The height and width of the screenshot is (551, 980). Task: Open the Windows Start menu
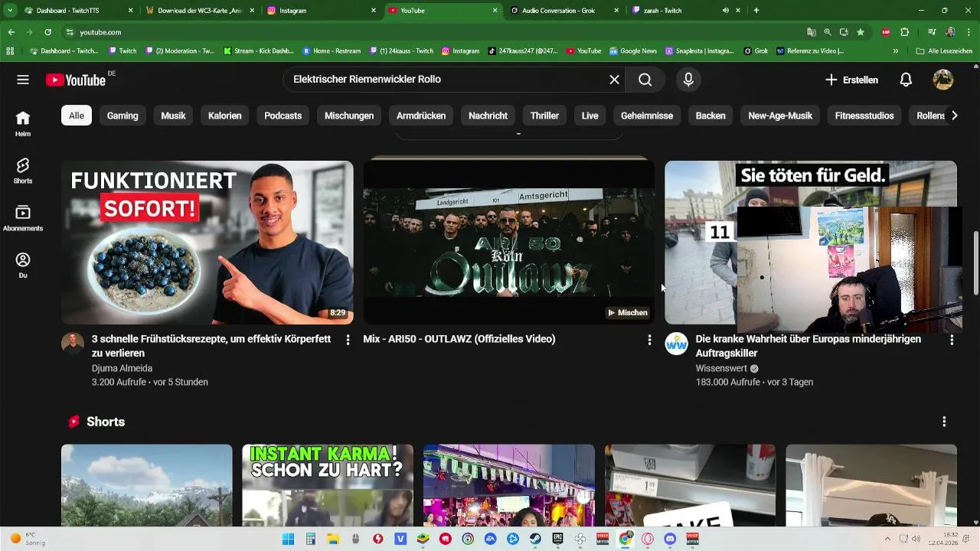tap(288, 539)
